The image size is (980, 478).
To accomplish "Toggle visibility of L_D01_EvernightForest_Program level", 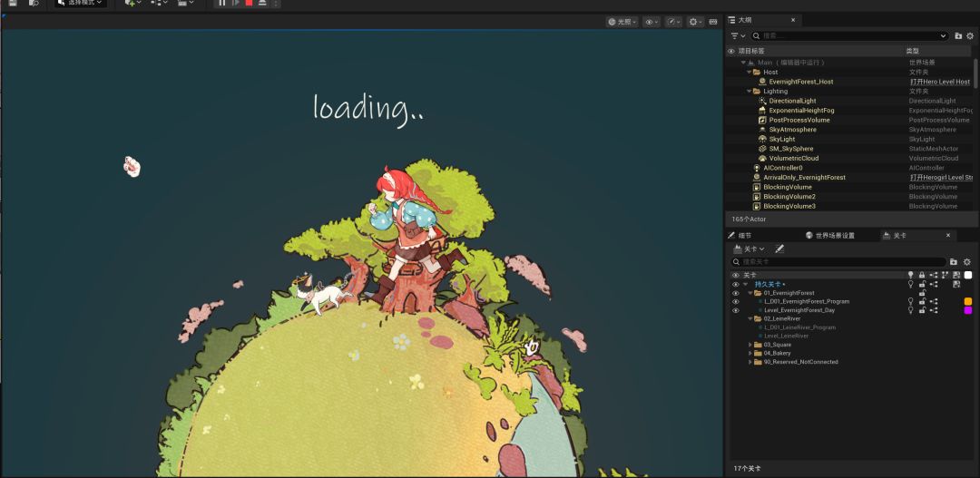I will pyautogui.click(x=735, y=301).
